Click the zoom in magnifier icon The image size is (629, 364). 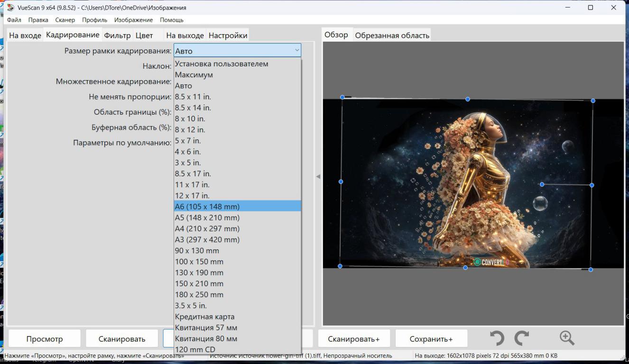click(567, 338)
